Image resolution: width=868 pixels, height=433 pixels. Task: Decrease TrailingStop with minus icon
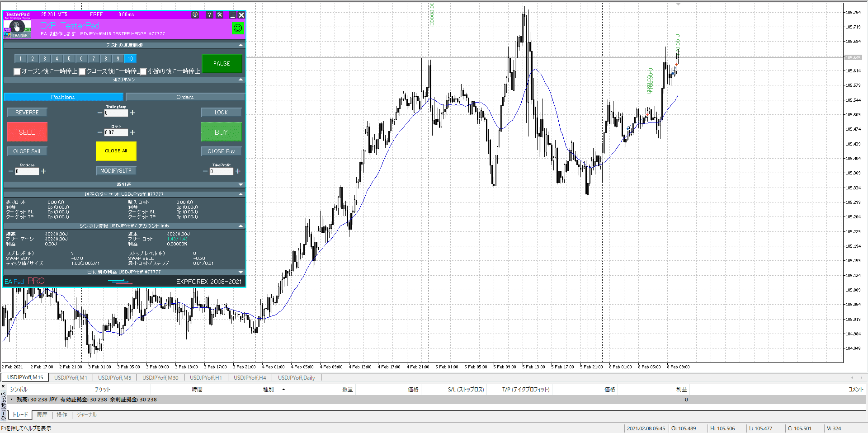click(100, 113)
